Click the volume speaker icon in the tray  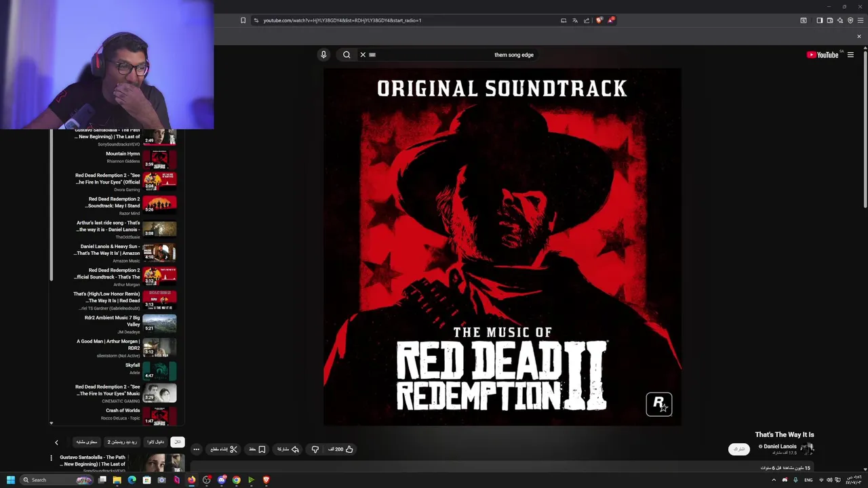click(829, 480)
